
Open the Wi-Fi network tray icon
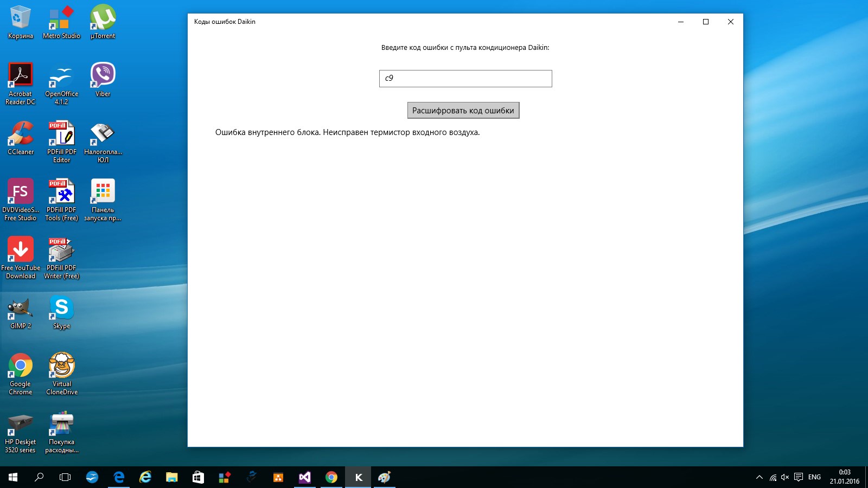pos(773,477)
